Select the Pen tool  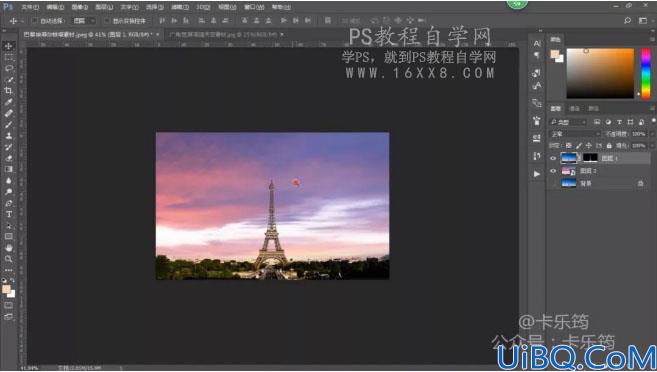(8, 203)
